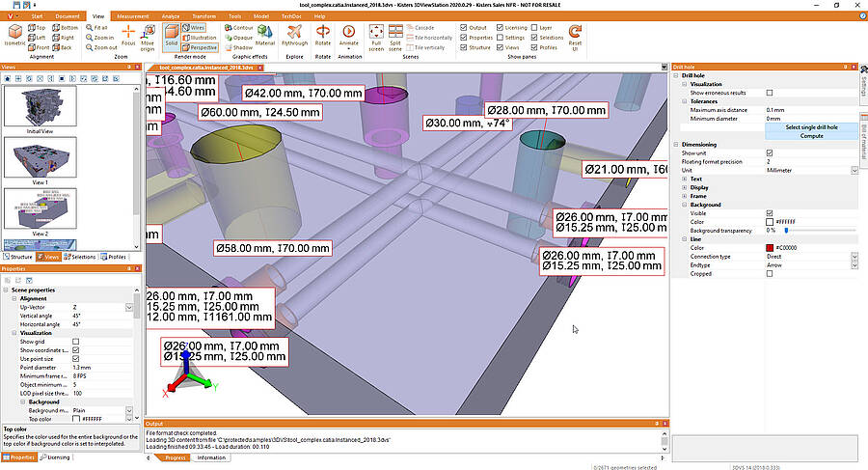Enable the Settings pane checkbox

point(500,38)
